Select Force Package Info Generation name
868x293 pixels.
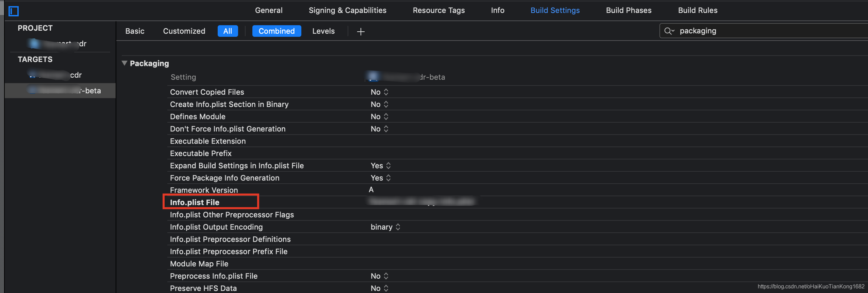224,178
